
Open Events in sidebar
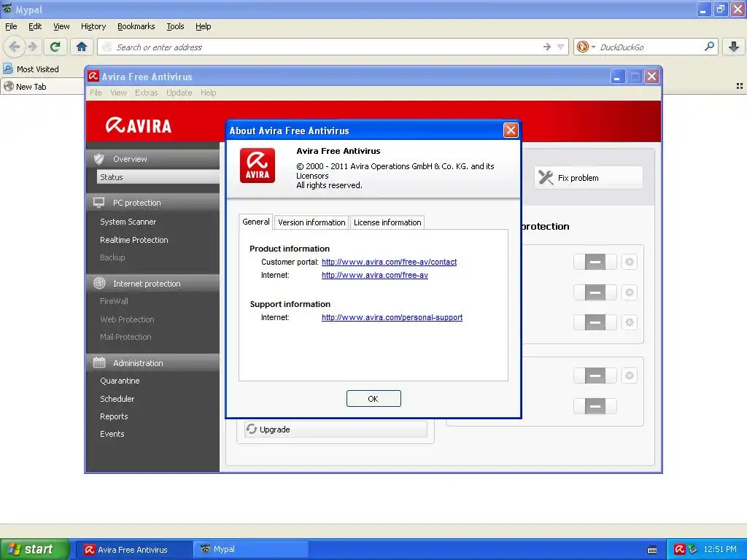(112, 434)
